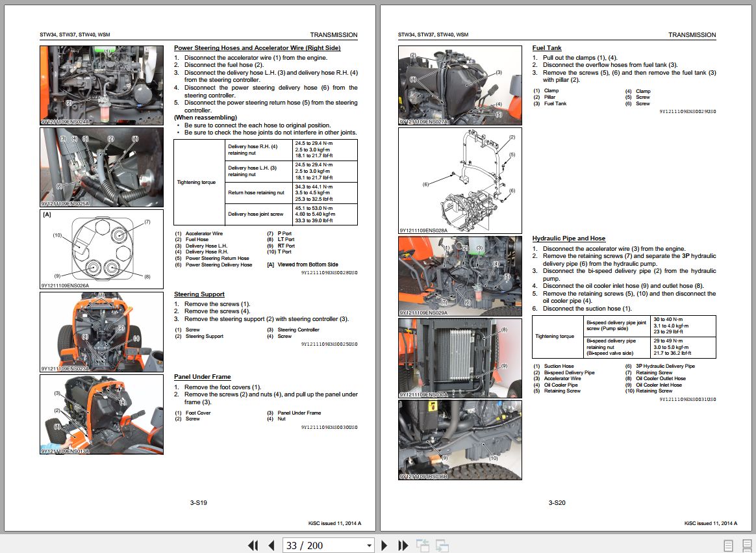Click legend entry '(7) P Port'

click(279, 233)
